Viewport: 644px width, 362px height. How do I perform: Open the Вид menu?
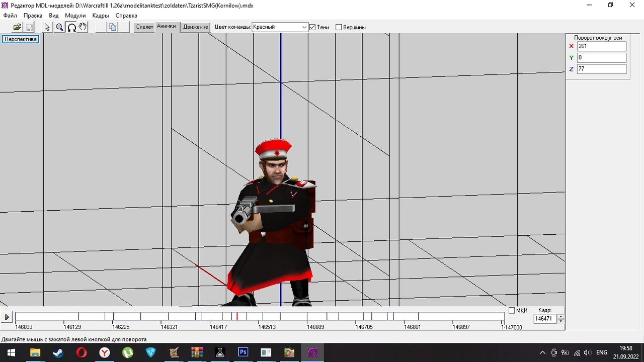coord(54,16)
